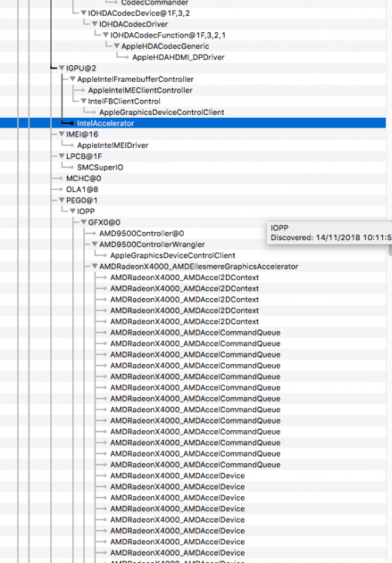Select the LPCB@1F entry

pos(83,156)
